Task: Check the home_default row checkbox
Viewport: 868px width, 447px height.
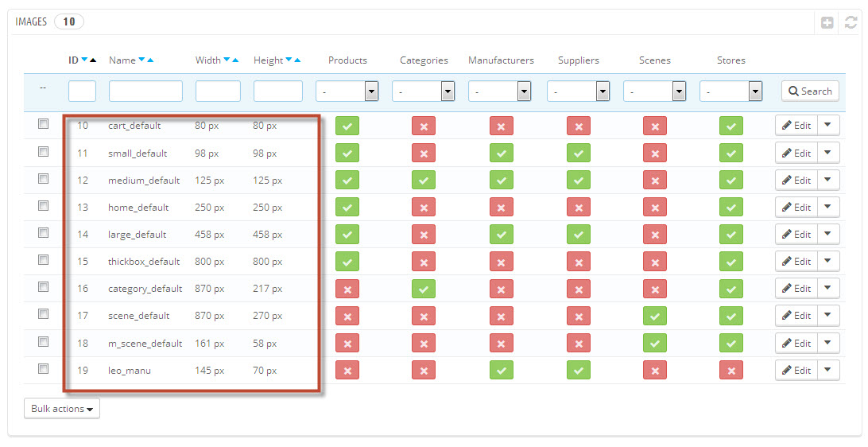Action: 43,205
